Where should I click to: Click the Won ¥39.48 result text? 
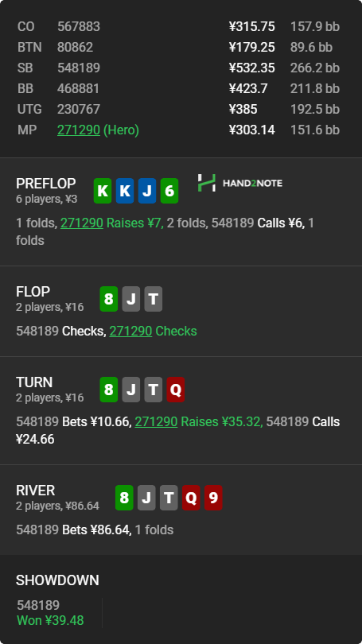[50, 620]
